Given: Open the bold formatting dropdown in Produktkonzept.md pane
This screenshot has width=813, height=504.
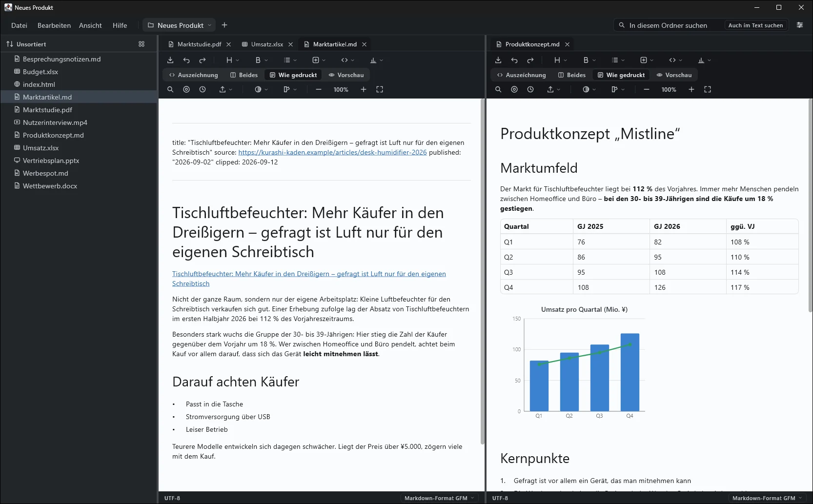Looking at the screenshot, I should pos(589,60).
